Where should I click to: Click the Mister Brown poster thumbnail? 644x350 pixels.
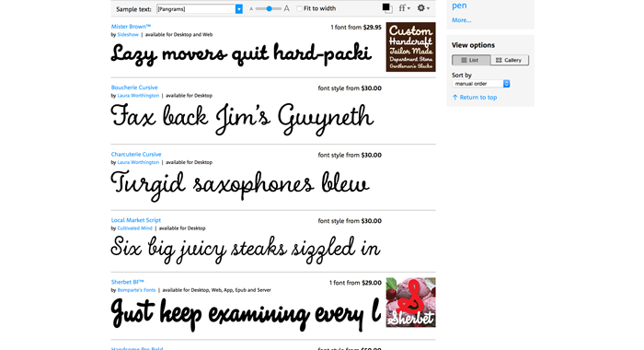point(410,47)
